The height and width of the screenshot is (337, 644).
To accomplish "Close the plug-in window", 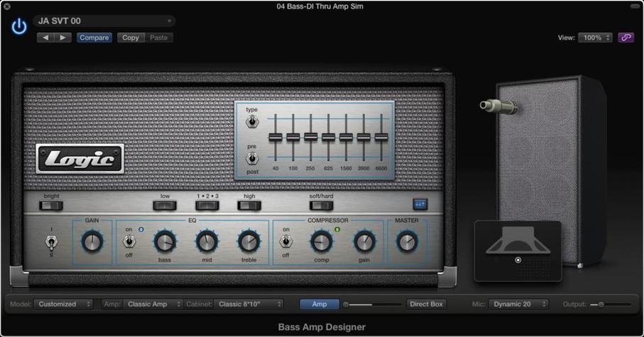I will 6,6.
